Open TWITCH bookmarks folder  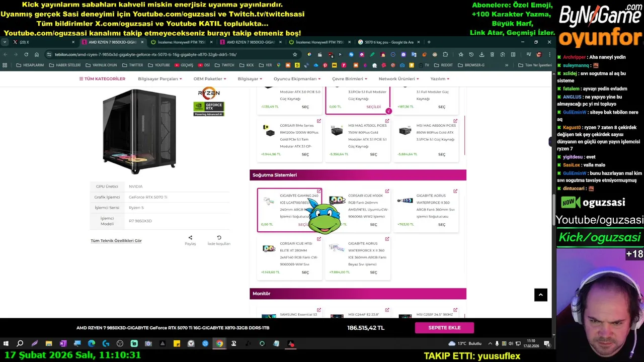click(x=224, y=65)
